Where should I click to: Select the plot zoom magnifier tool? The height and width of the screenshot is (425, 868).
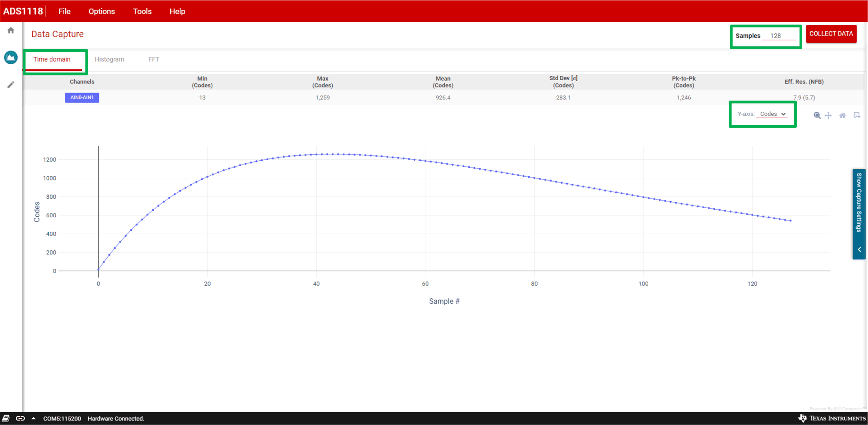pyautogui.click(x=817, y=115)
